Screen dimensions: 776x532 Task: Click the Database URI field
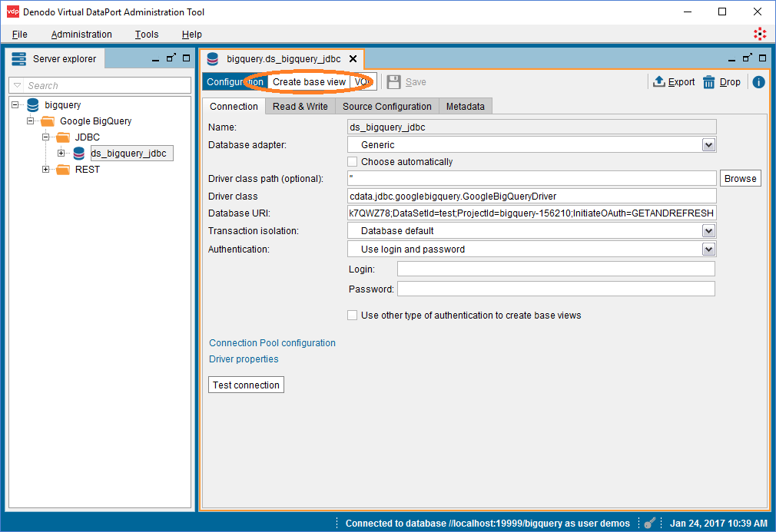point(532,213)
